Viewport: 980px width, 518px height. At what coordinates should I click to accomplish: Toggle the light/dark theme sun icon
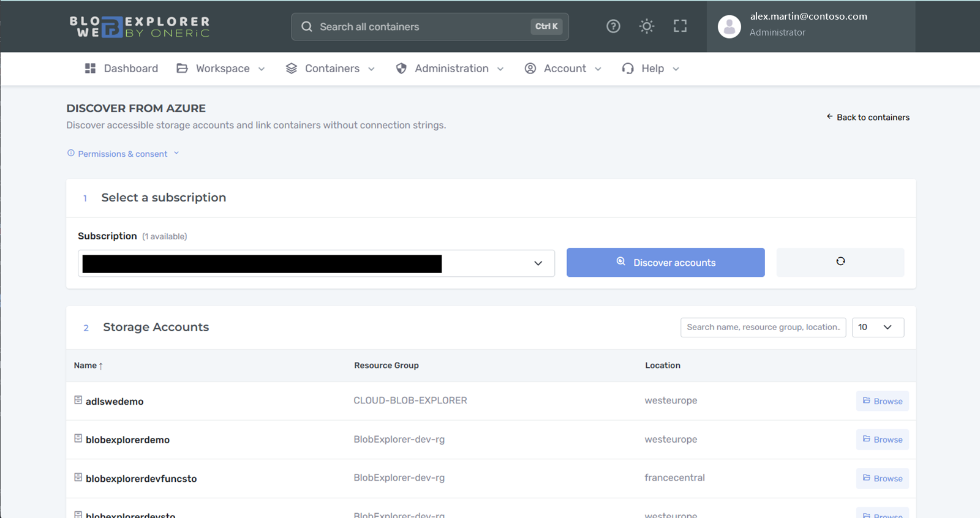click(647, 26)
